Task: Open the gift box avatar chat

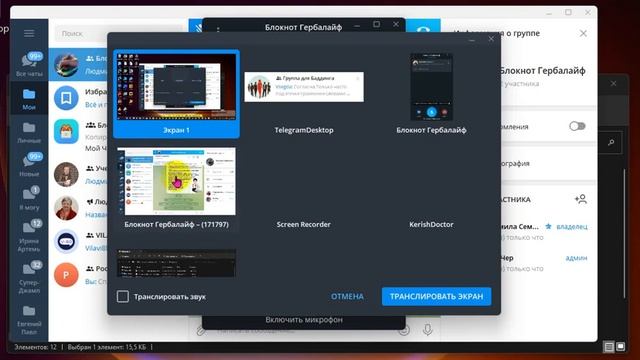Action: click(x=66, y=131)
